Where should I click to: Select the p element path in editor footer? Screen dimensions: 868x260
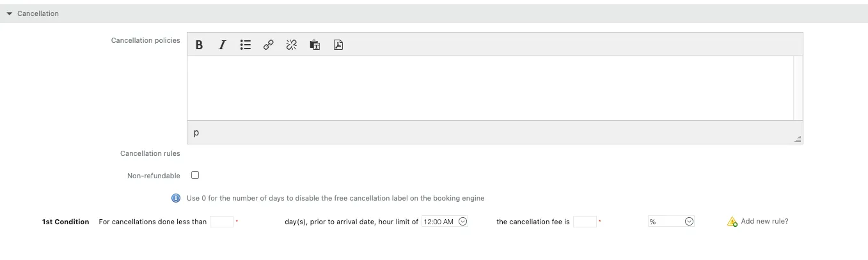click(x=196, y=133)
